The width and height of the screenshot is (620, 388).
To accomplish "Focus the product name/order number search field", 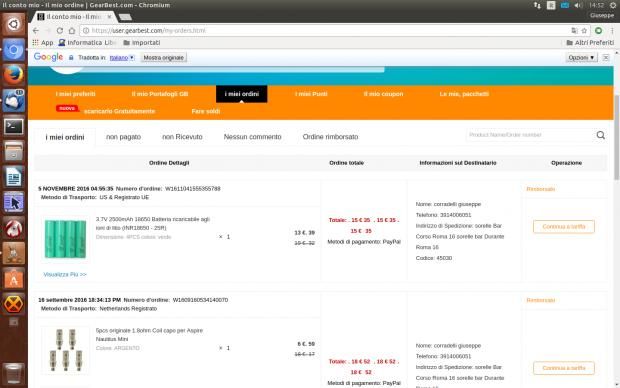I will (x=530, y=135).
